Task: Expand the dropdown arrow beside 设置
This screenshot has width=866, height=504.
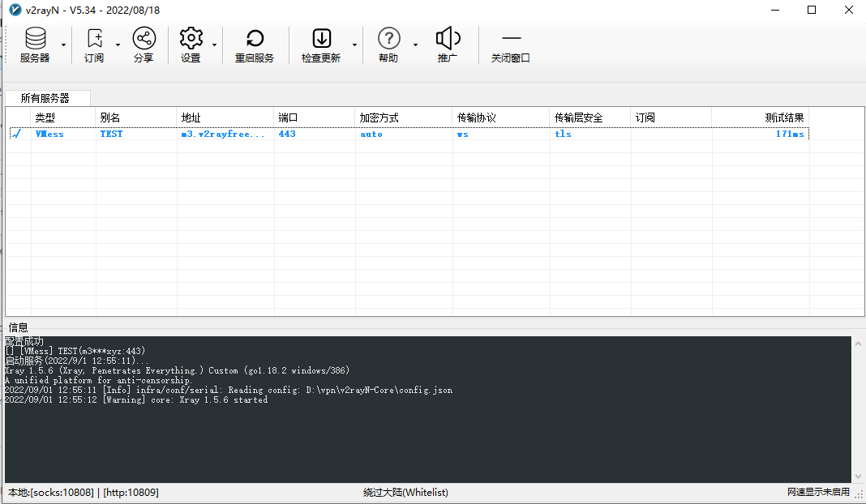Action: [214, 45]
